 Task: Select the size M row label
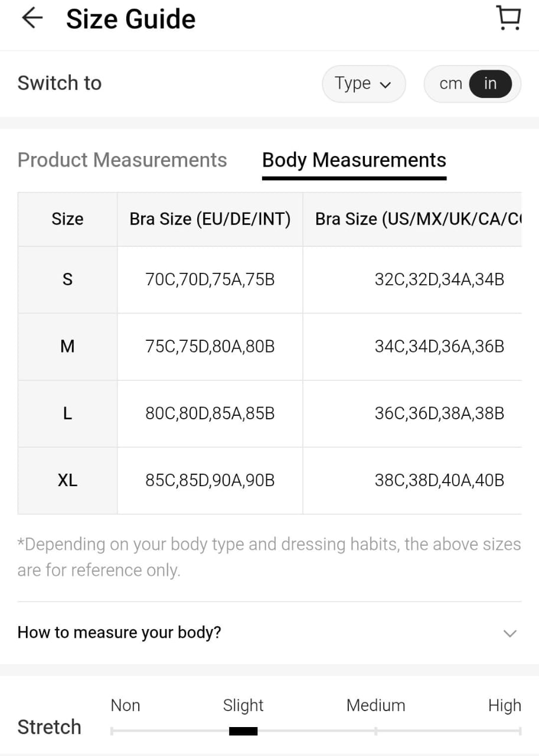coord(67,346)
